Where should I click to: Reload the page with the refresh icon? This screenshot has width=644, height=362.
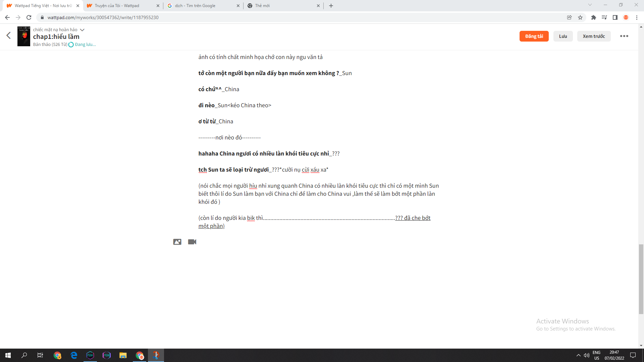pyautogui.click(x=29, y=17)
